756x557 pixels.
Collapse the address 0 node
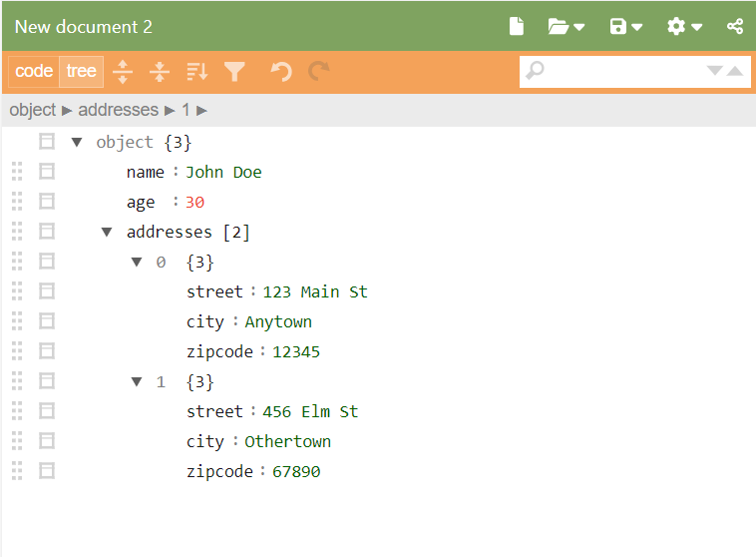click(x=137, y=263)
